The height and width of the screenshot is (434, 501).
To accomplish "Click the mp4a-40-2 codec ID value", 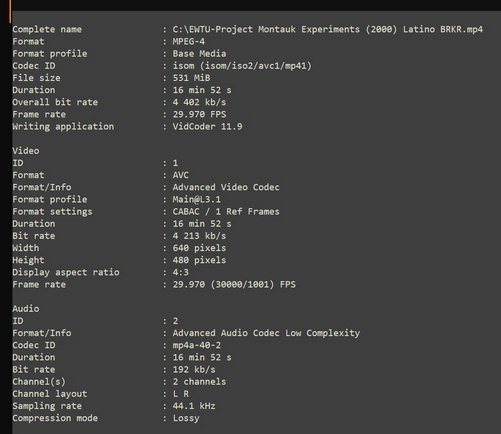I will coord(197,345).
